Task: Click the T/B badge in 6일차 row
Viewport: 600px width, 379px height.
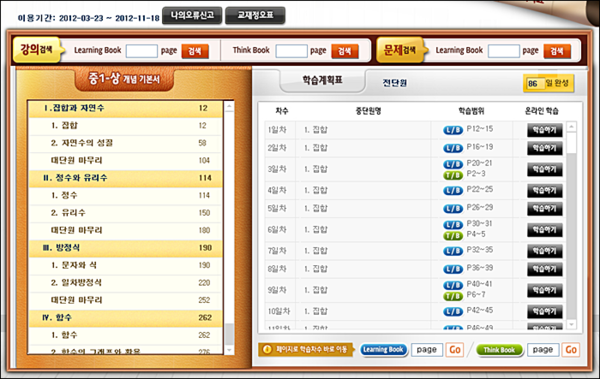Action: tap(453, 235)
